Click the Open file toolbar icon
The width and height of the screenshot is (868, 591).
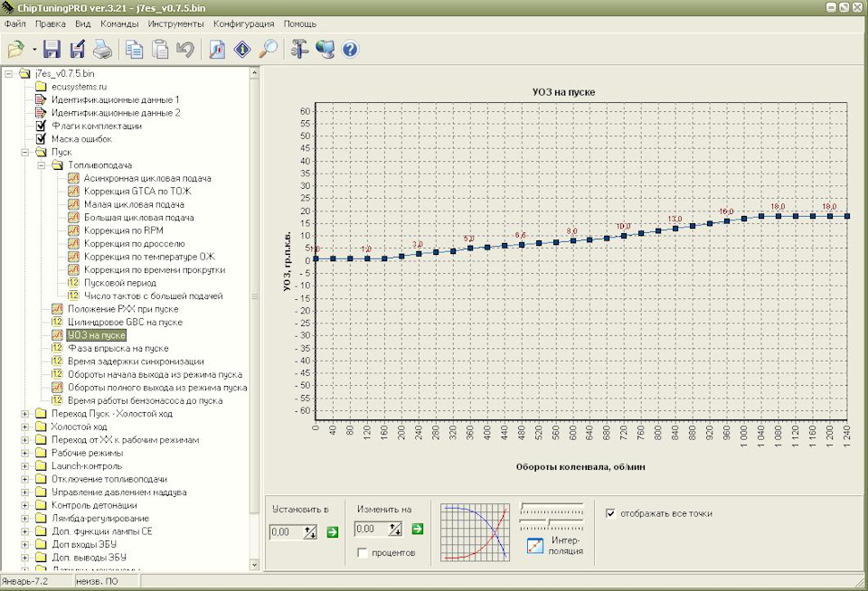point(16,49)
